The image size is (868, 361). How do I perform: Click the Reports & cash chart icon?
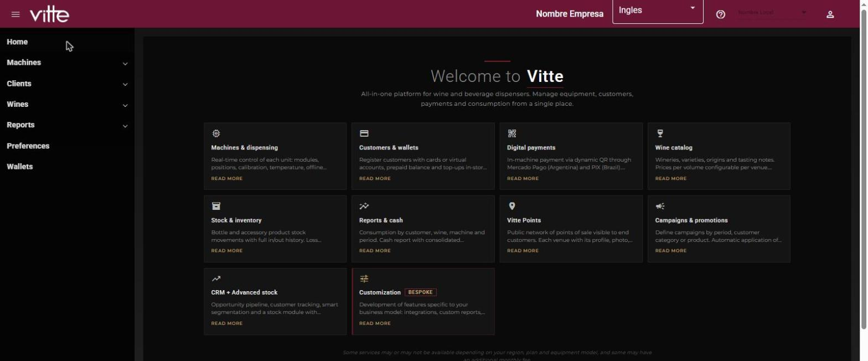point(364,206)
